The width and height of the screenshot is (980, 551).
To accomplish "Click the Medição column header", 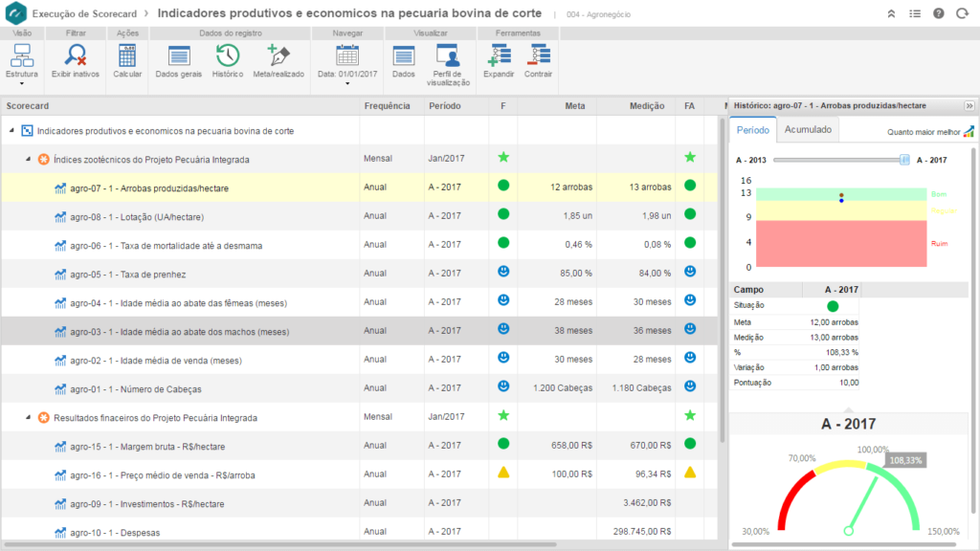I will click(647, 105).
